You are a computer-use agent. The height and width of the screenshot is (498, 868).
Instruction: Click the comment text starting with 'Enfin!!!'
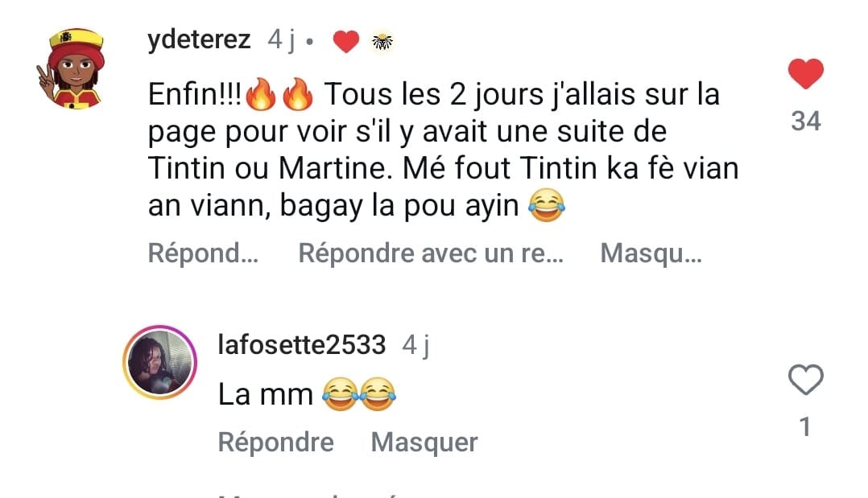click(x=443, y=150)
